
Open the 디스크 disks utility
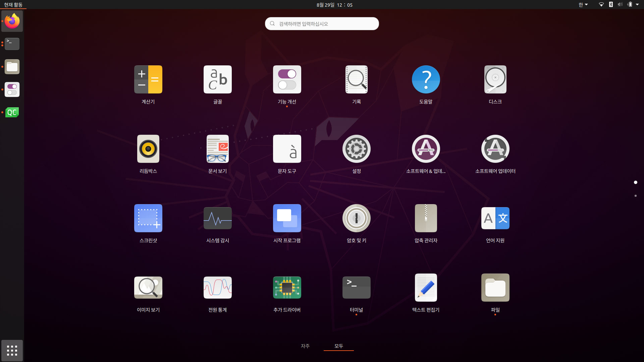[495, 80]
